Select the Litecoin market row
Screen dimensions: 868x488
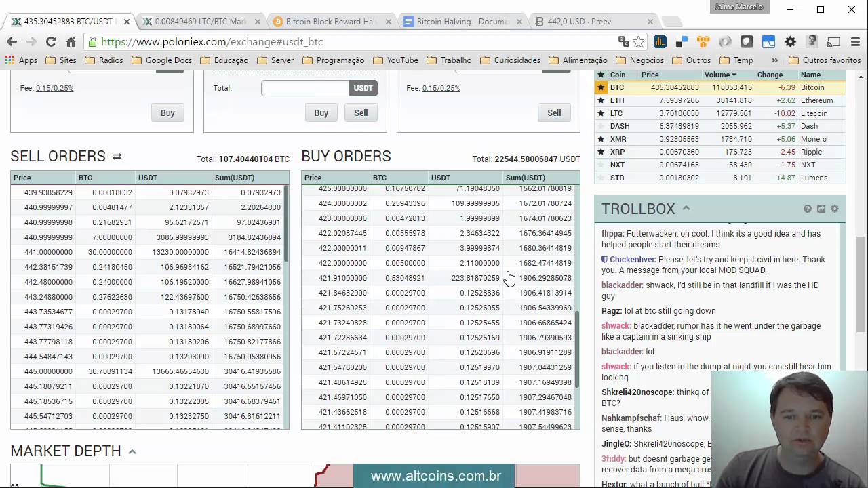click(720, 113)
